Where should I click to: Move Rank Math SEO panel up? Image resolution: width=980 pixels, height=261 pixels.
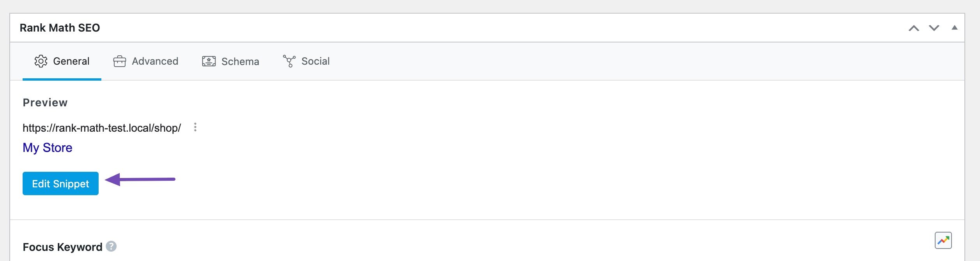point(914,28)
